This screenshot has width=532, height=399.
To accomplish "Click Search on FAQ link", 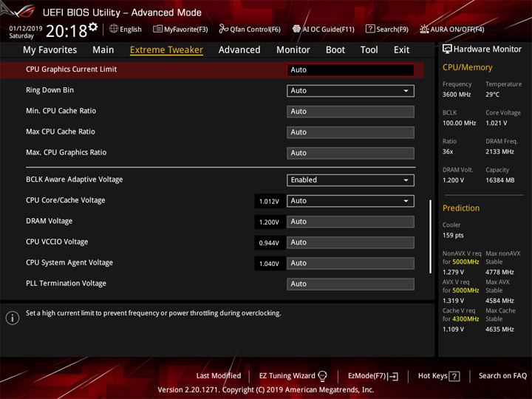I will 502,376.
